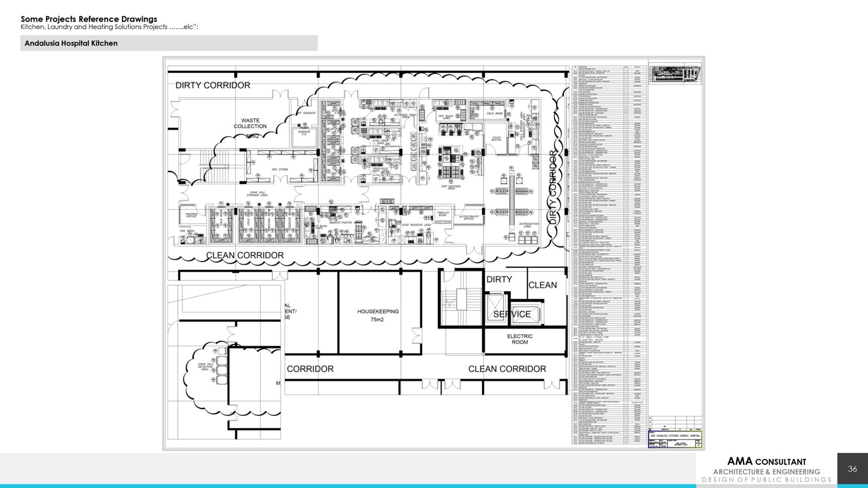Click the vertical Dirty Corridor label

click(553, 187)
